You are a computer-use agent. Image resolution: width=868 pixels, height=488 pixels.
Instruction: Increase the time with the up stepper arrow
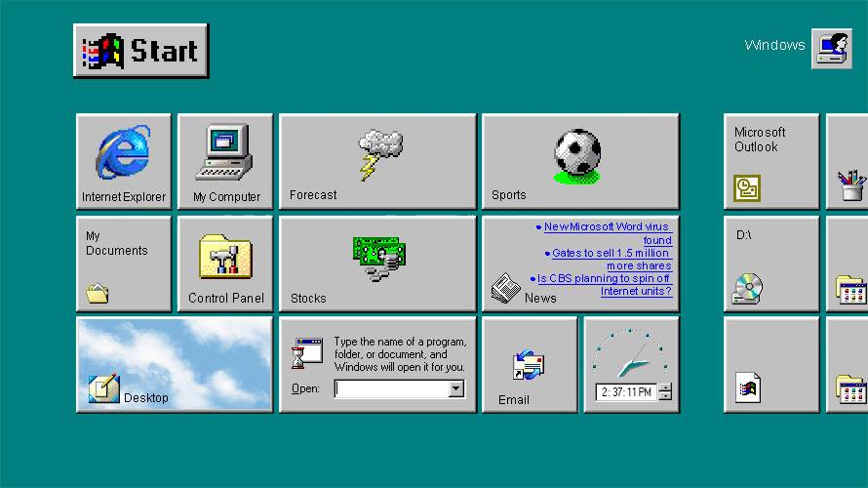[x=665, y=387]
